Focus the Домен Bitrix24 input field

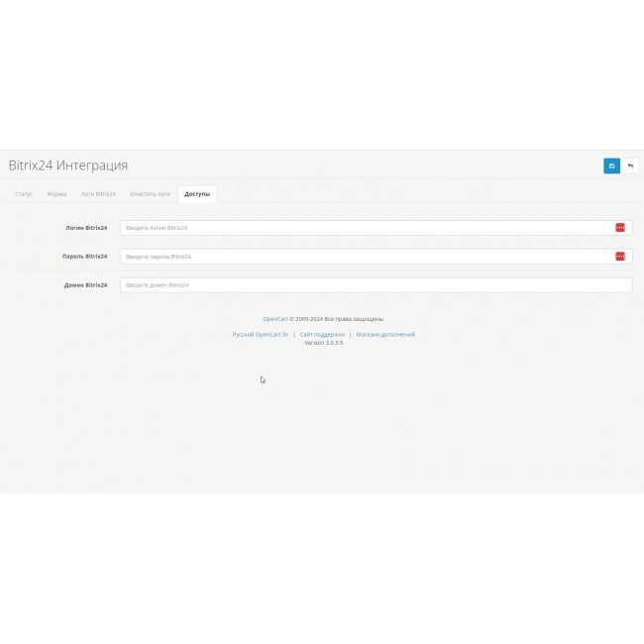coord(376,285)
